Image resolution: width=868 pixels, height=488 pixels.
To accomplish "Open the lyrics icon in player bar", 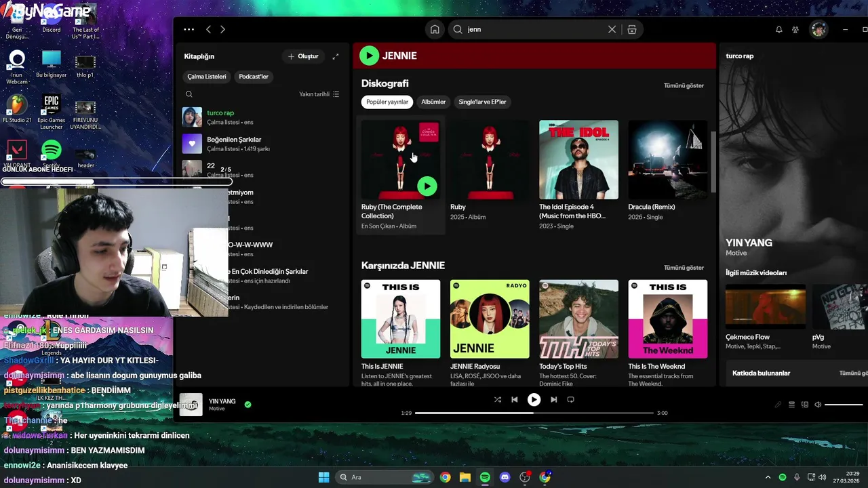I will pyautogui.click(x=778, y=405).
